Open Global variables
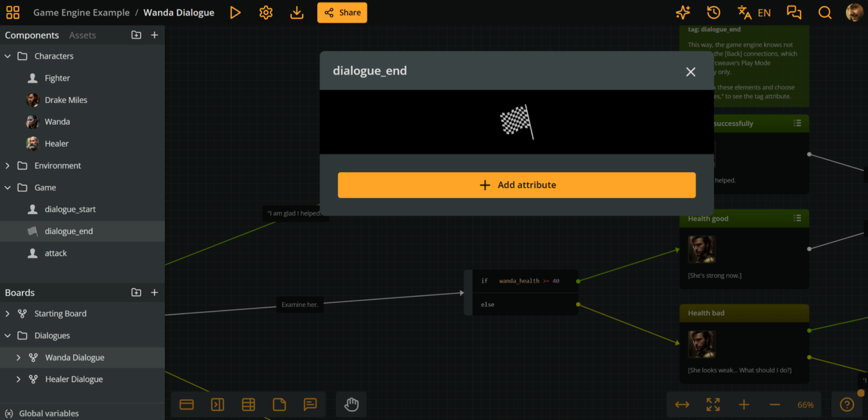The width and height of the screenshot is (868, 420). (x=42, y=413)
